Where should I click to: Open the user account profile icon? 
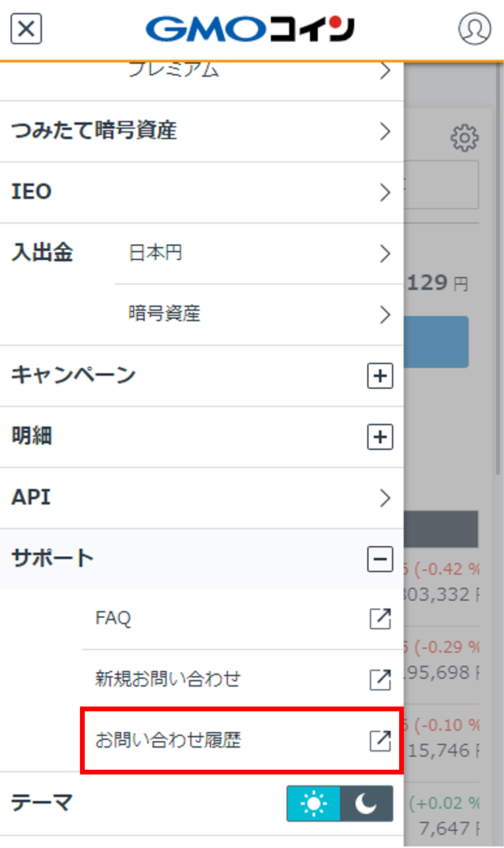[x=474, y=28]
